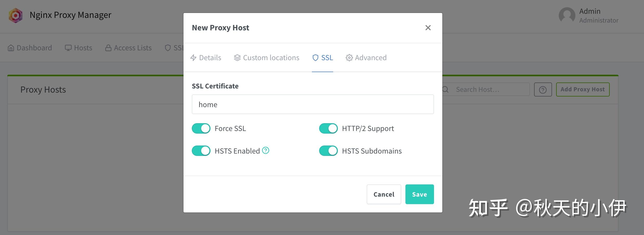Viewport: 644px width, 235px height.
Task: Open the Custom locations tab
Action: [x=266, y=58]
